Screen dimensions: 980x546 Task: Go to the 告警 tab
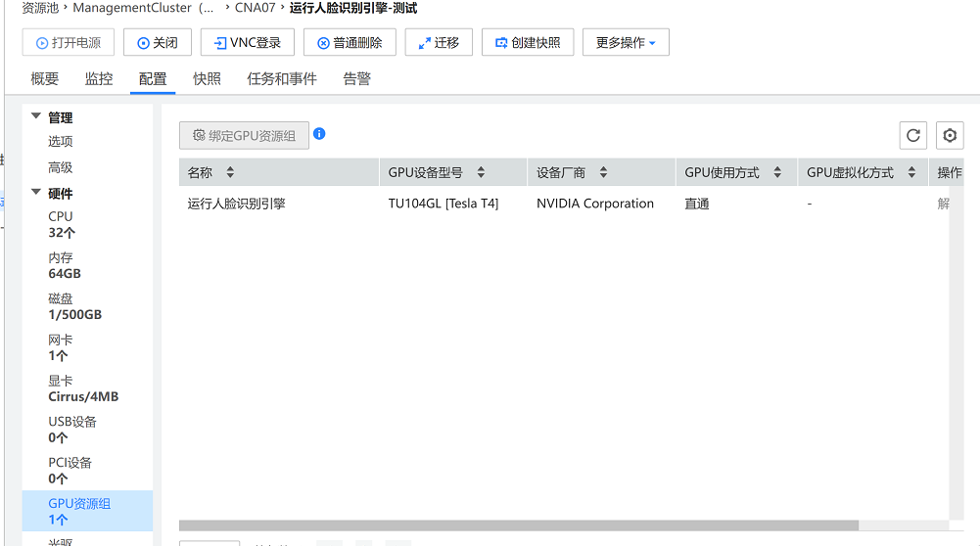[x=357, y=78]
